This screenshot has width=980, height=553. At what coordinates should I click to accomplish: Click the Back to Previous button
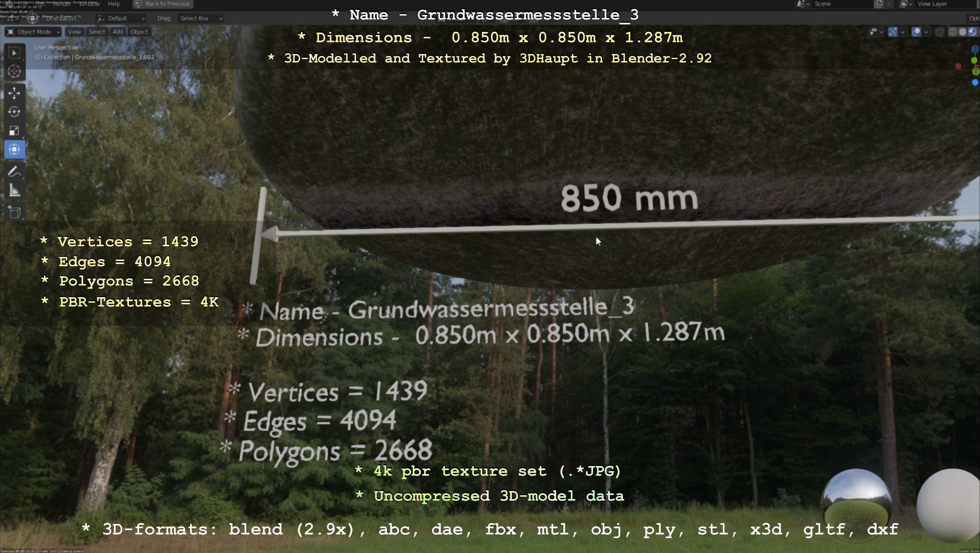click(x=163, y=4)
